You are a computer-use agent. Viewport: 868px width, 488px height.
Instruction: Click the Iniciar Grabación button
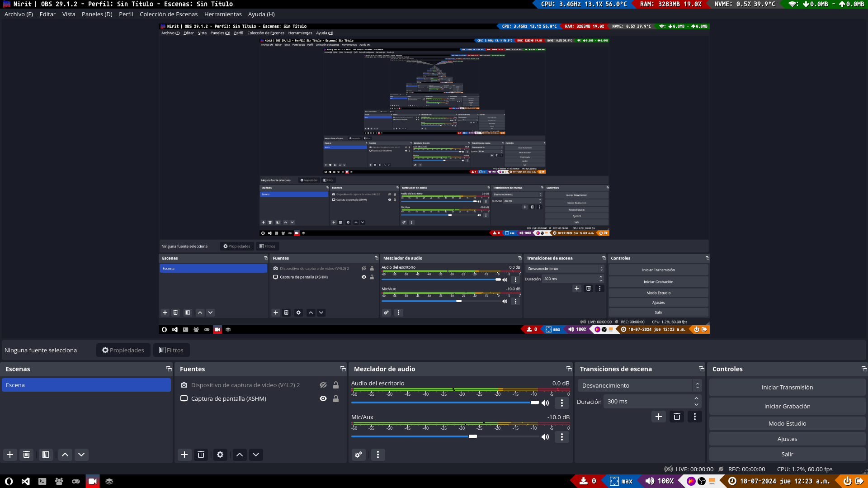coord(787,406)
